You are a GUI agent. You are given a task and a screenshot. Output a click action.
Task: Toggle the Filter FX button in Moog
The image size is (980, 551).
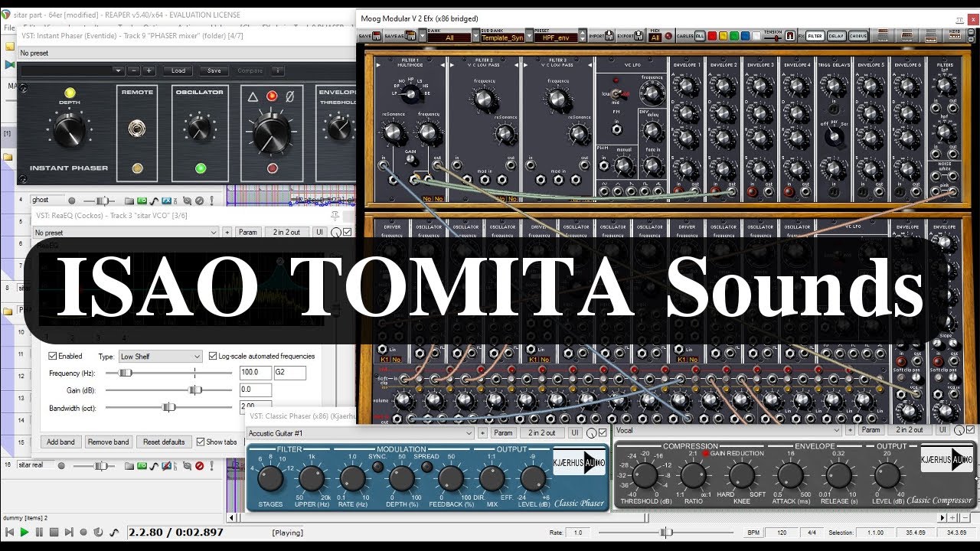tap(815, 36)
